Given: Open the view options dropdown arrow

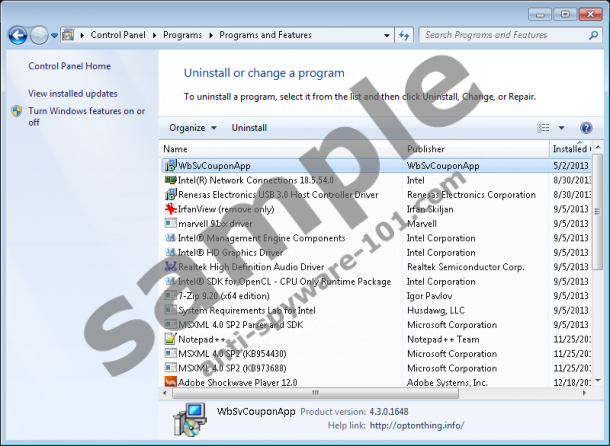Looking at the screenshot, I should tap(561, 128).
